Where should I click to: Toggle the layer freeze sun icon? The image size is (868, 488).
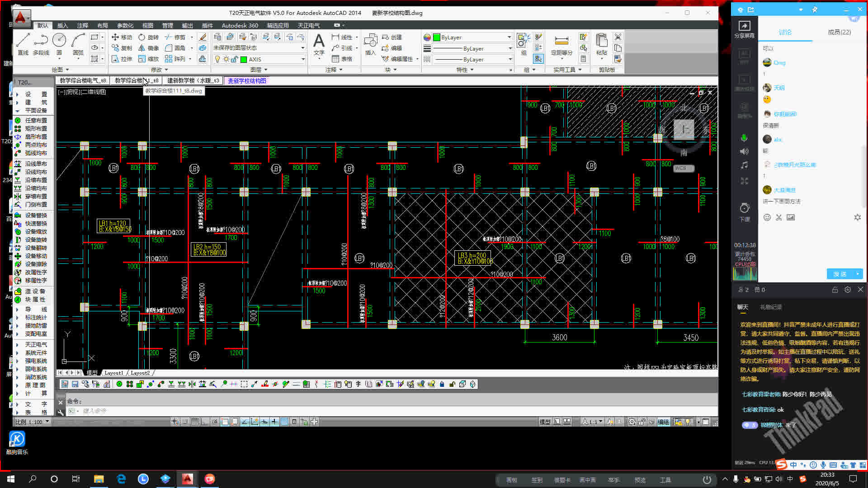coord(226,59)
